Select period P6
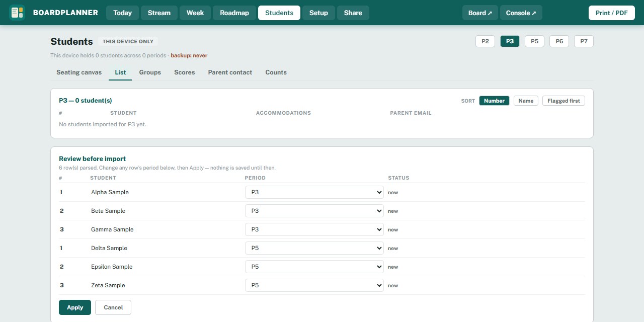 [559, 41]
